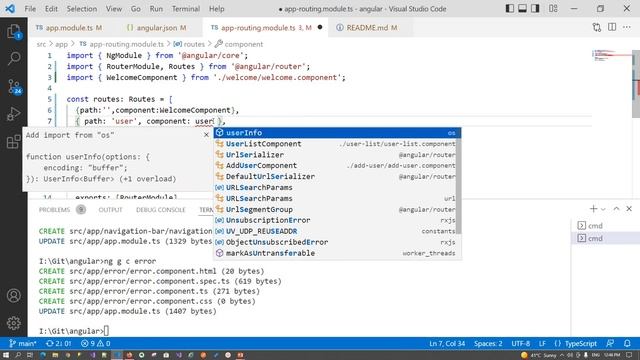Change end of line via LF
640x360 pixels.
point(542,343)
